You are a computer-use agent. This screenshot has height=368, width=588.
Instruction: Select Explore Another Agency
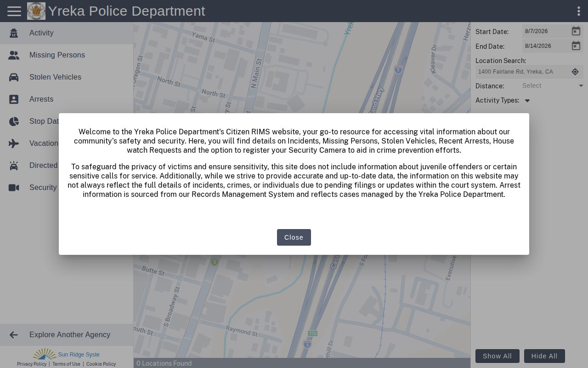click(x=67, y=335)
